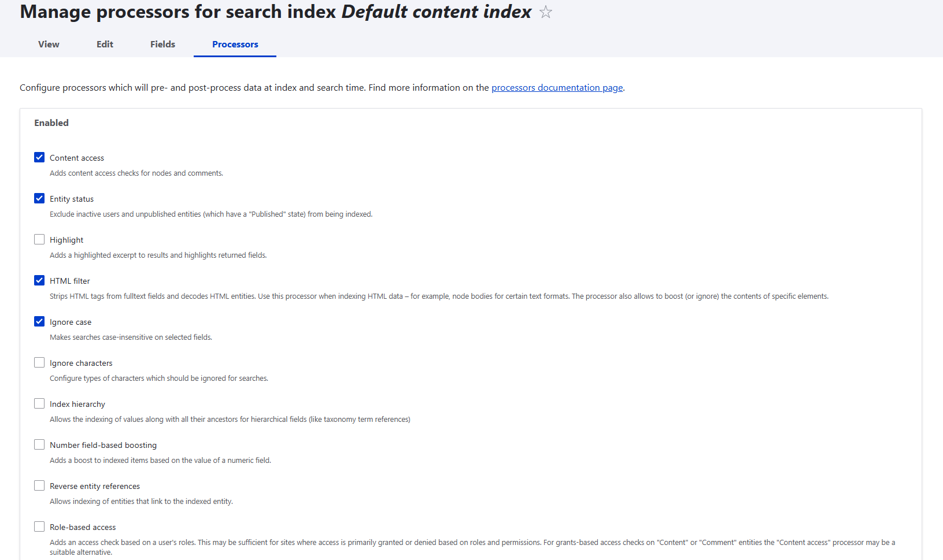Viewport: 943px width, 560px height.
Task: Enable the Highlight processor
Action: (39, 239)
